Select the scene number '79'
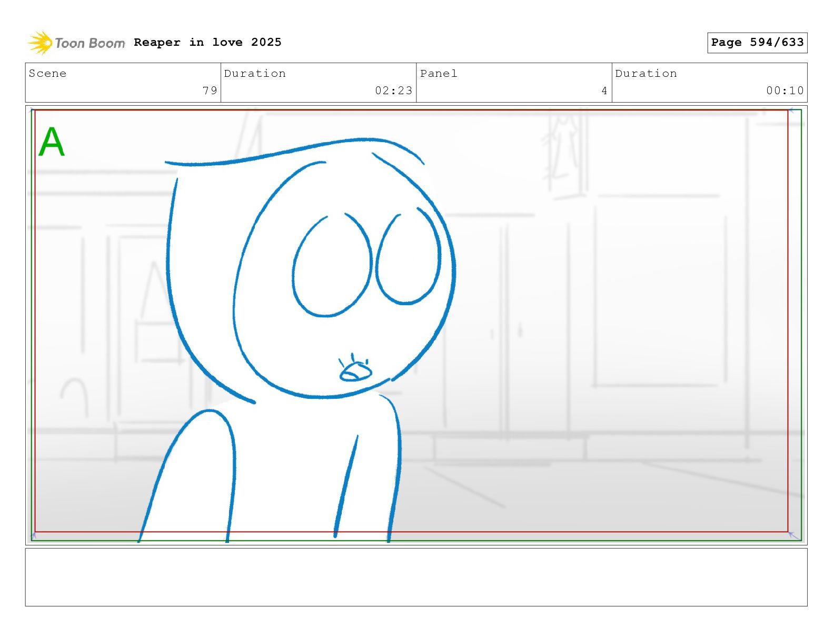The width and height of the screenshot is (834, 644). coord(210,90)
